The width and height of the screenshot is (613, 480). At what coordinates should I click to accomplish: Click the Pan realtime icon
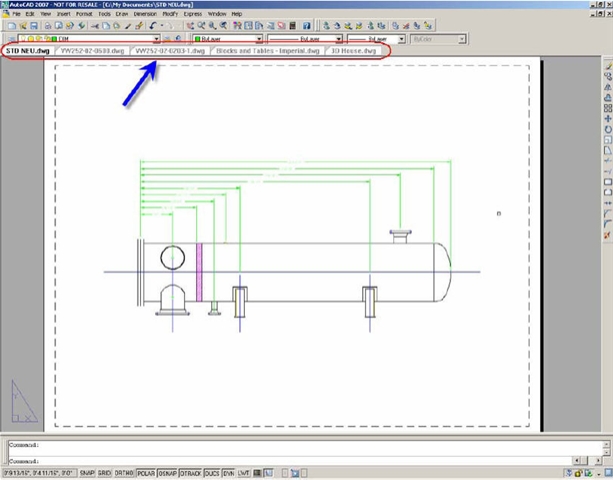point(190,26)
